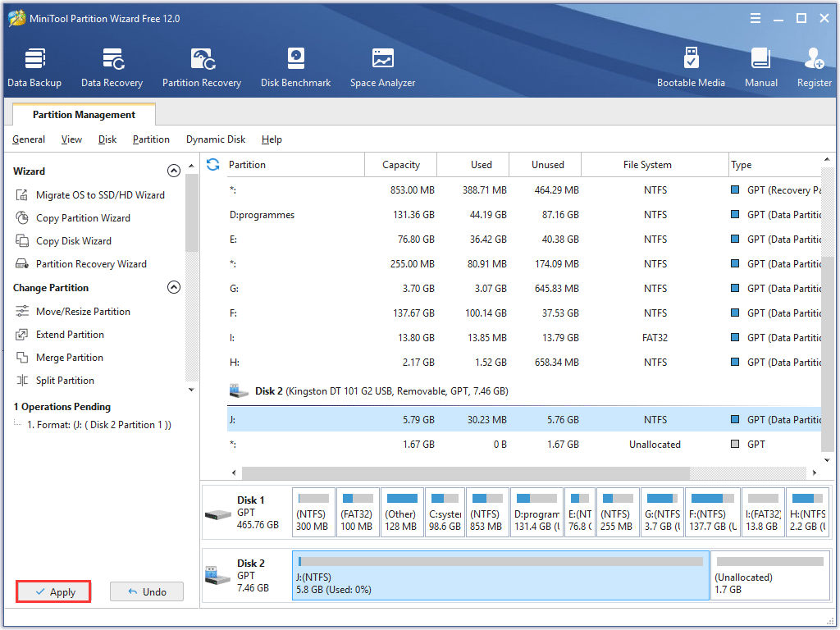Create Bootable Media
The width and height of the screenshot is (840, 630).
691,67
